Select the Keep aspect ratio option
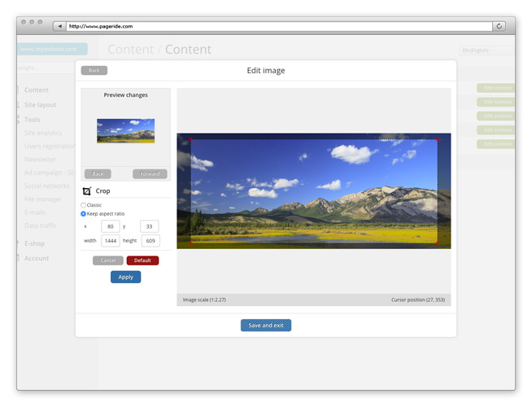 tap(83, 213)
